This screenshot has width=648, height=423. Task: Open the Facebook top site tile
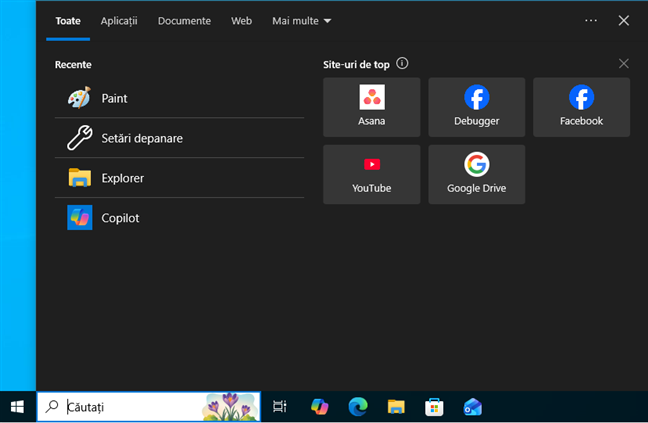(x=581, y=107)
